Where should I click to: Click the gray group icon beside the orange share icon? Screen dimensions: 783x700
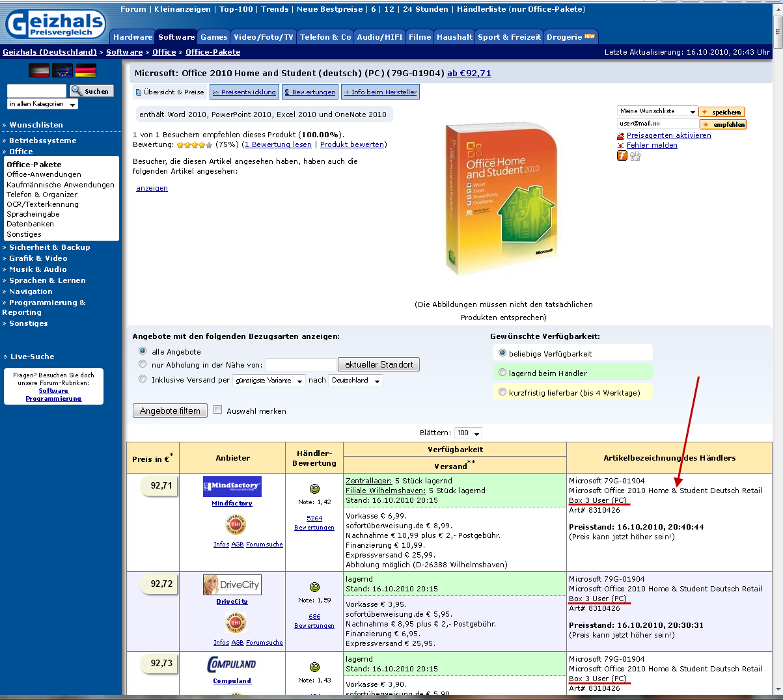(x=635, y=155)
